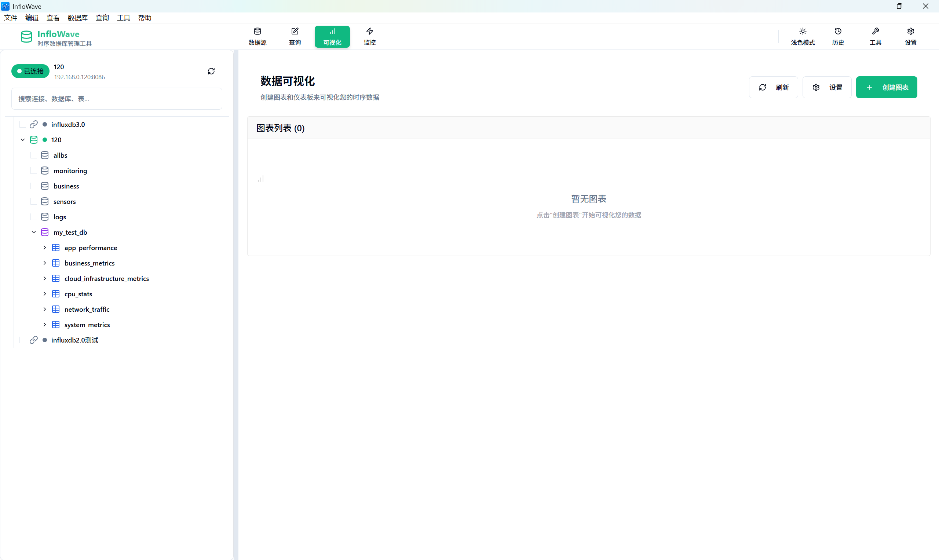
Task: Click the 图表列表 (0) header
Action: (281, 128)
